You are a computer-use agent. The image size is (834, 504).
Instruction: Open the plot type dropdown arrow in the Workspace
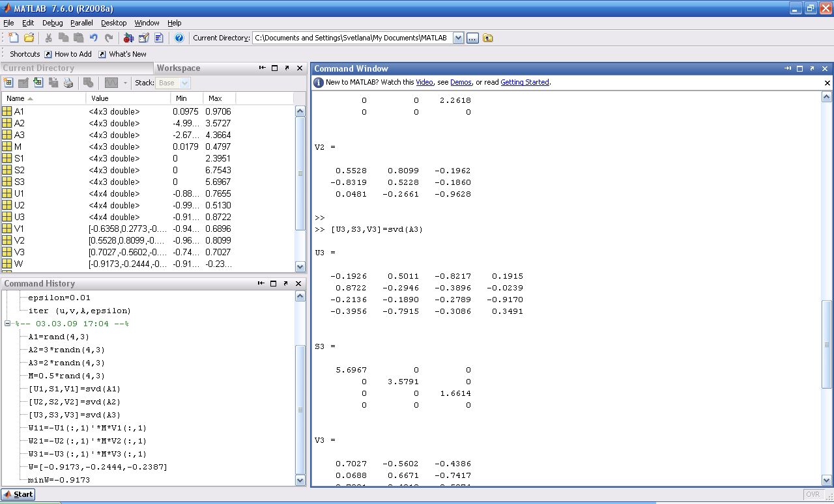pos(125,83)
